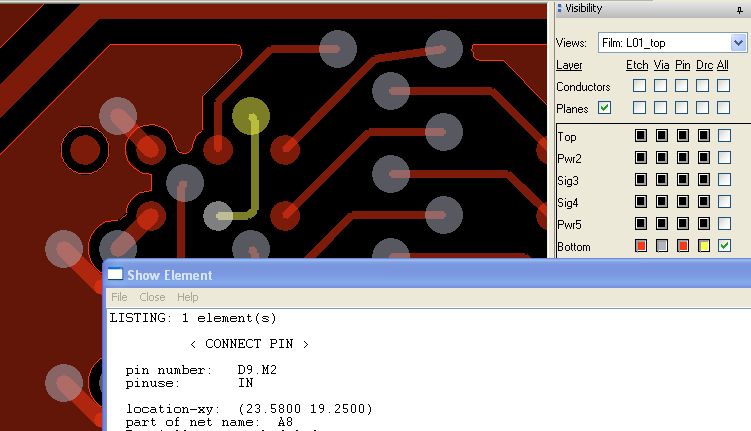751x431 pixels.
Task: Enable the Conductors Via checkbox
Action: (x=660, y=86)
